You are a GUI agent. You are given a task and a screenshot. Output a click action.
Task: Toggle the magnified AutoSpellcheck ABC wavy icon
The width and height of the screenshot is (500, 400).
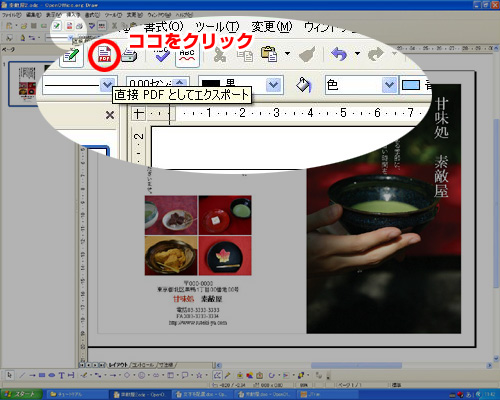pos(187,55)
